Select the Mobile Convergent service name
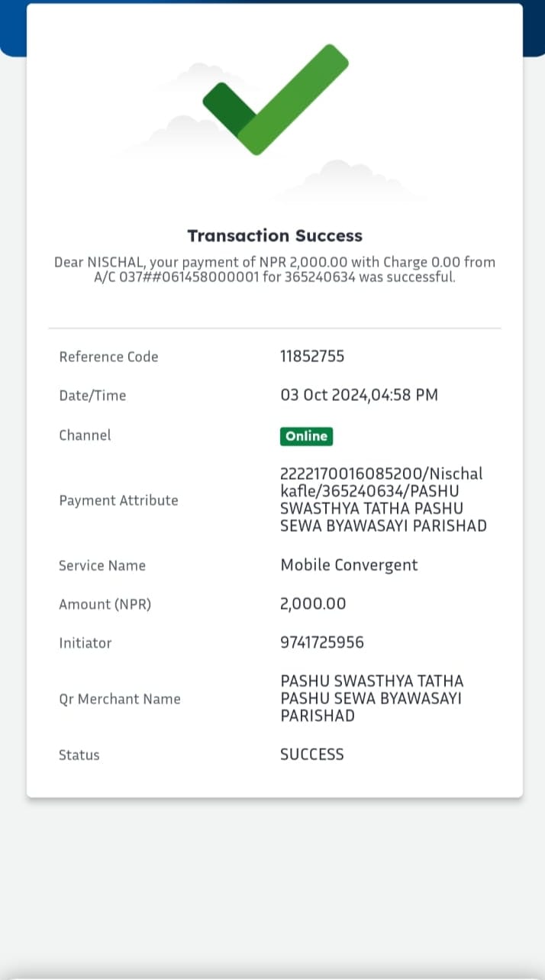Screen dimensions: 545x980 350,565
